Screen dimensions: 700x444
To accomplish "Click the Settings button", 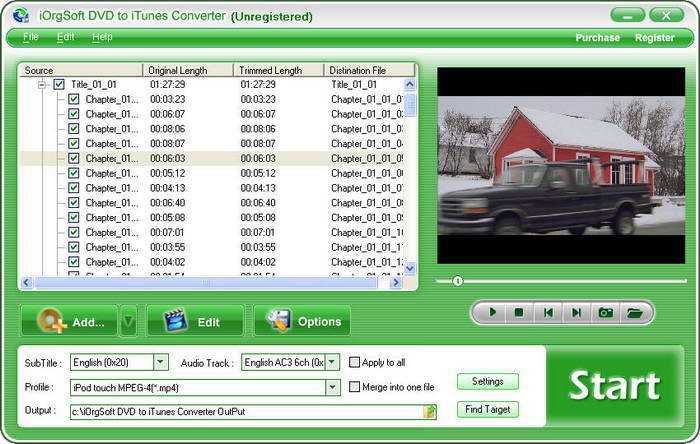I will pos(488,382).
